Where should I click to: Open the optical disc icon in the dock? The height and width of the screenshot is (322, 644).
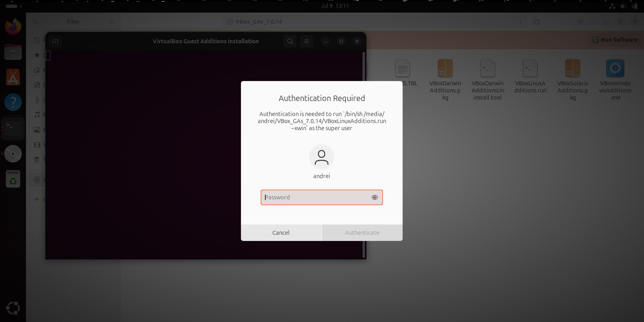(x=13, y=154)
